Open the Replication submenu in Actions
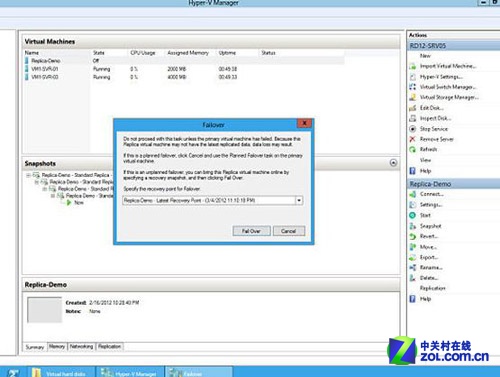This screenshot has height=377, width=500. coord(433,288)
